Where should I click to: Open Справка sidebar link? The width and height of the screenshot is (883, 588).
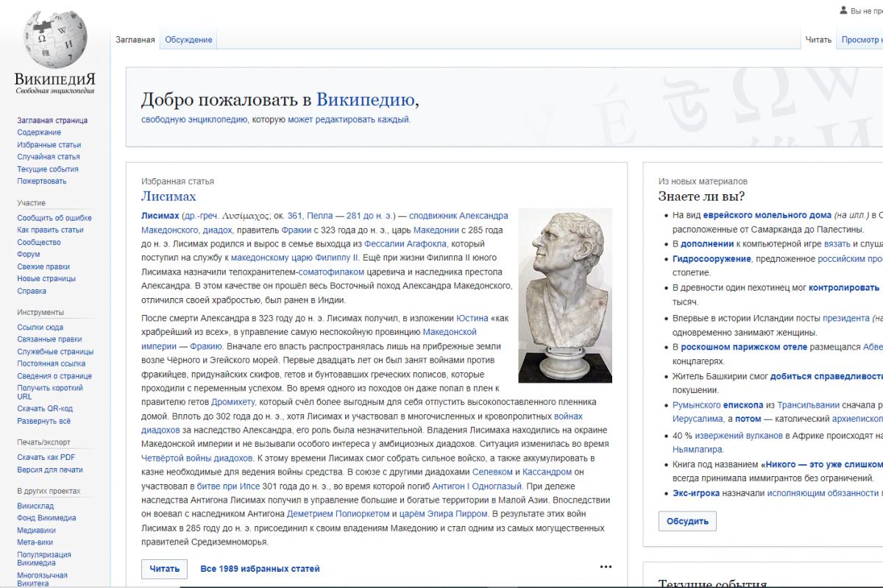[32, 291]
